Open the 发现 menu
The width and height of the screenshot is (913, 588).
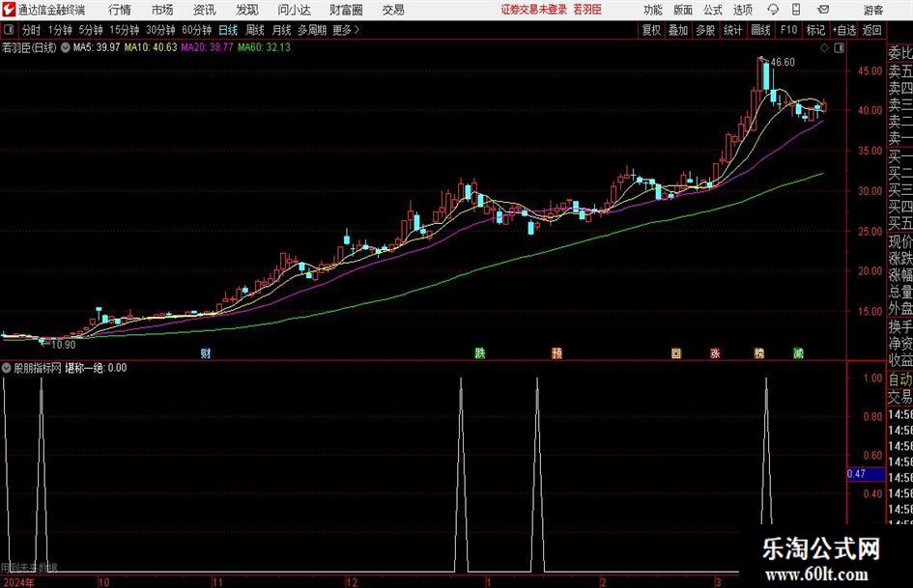[247, 10]
